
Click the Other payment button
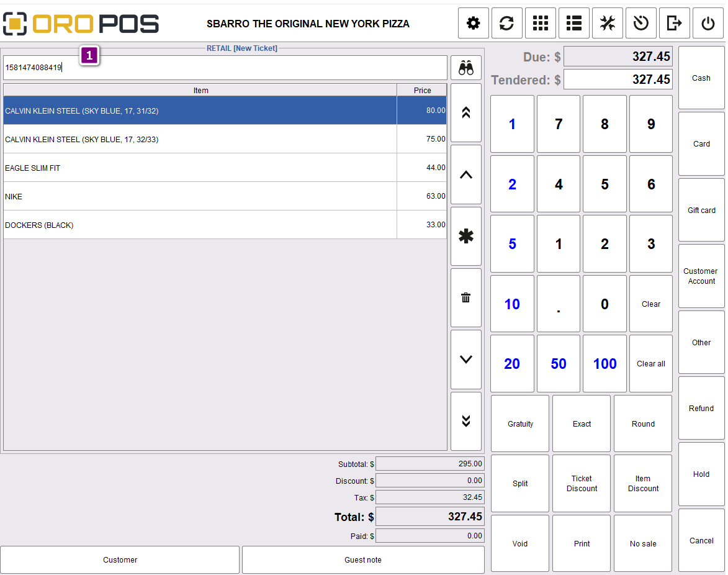pos(701,342)
